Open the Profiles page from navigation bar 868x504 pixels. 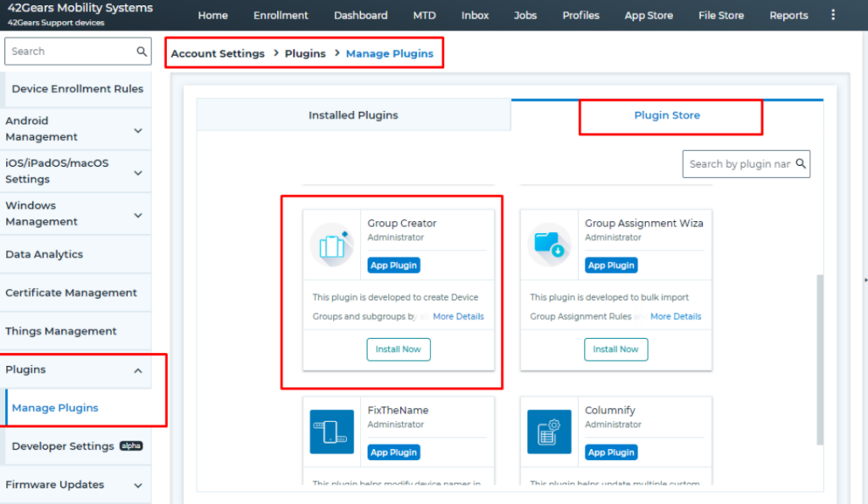581,14
